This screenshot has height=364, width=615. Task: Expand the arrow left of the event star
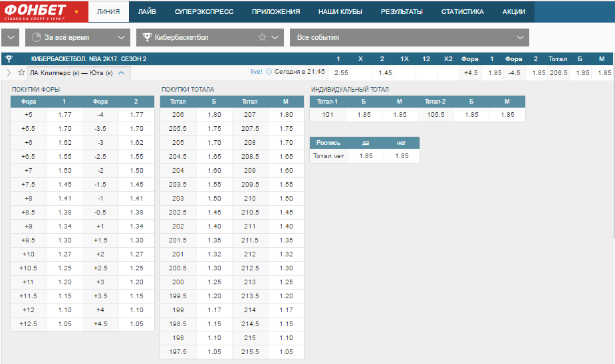pyautogui.click(x=9, y=72)
